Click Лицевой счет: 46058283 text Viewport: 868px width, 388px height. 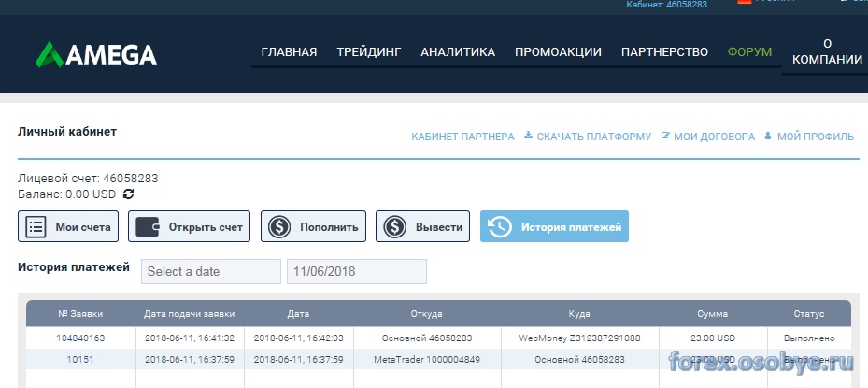[88, 179]
